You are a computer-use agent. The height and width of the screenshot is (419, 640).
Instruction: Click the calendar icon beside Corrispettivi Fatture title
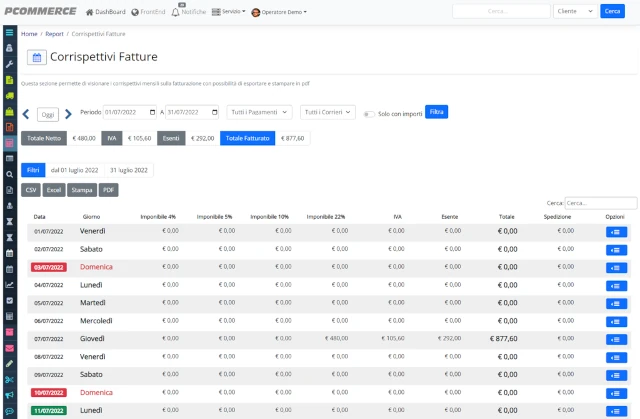click(37, 57)
